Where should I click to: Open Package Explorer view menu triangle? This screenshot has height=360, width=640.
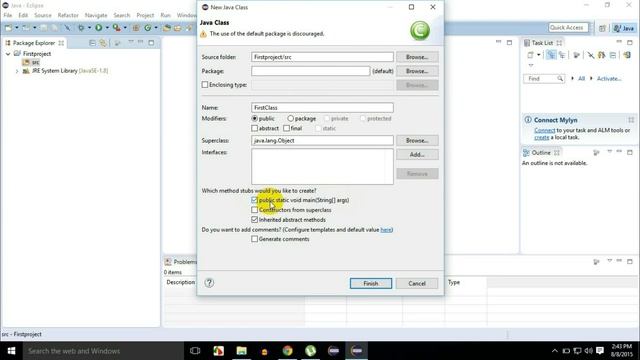(x=131, y=42)
